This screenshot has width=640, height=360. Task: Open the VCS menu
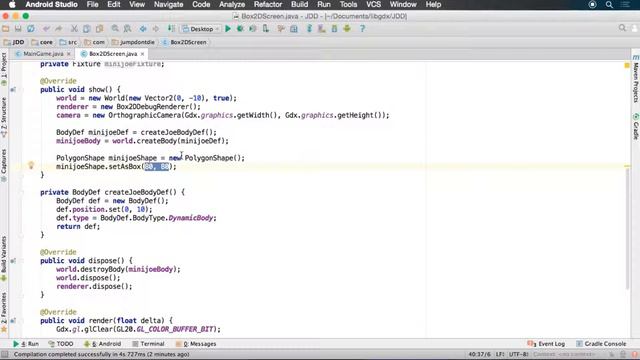click(x=373, y=4)
